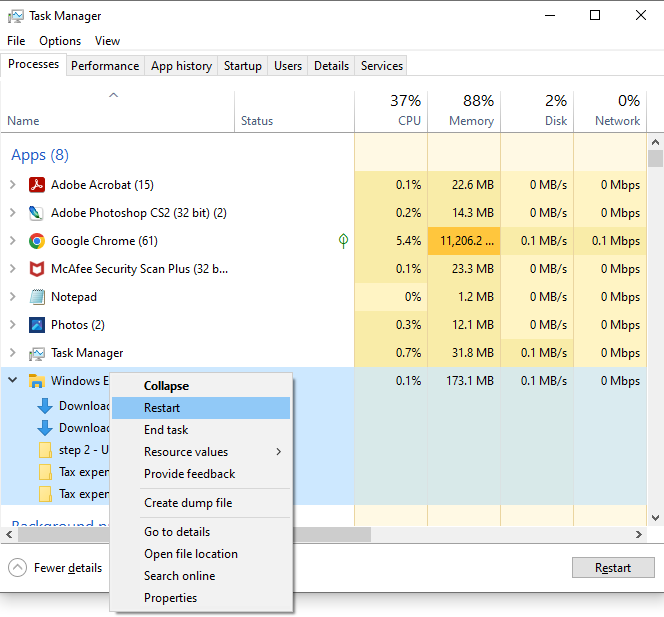Switch to the Details tab

pos(332,66)
